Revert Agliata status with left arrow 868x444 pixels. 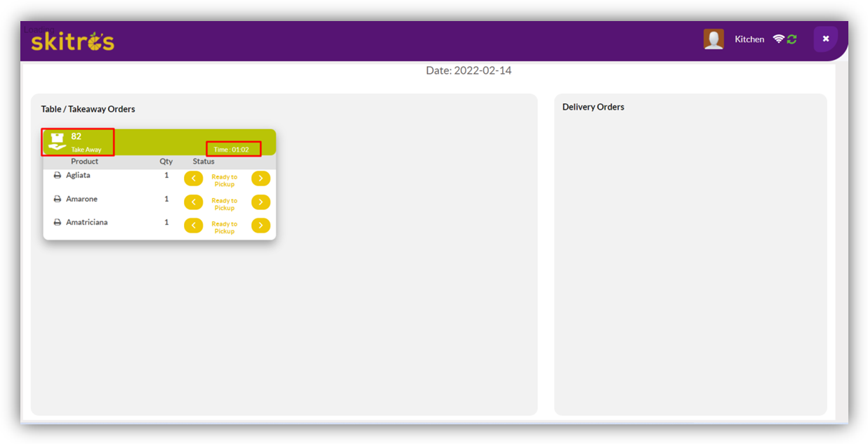(x=193, y=178)
